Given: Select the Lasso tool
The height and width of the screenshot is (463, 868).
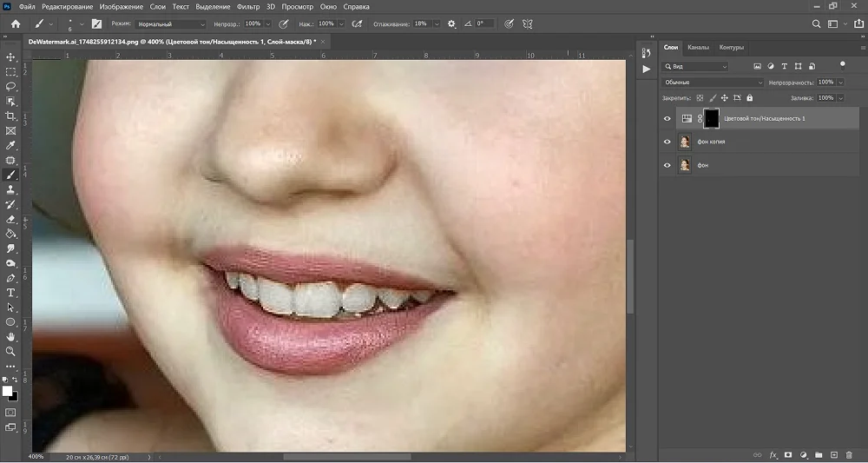Looking at the screenshot, I should pyautogui.click(x=10, y=86).
